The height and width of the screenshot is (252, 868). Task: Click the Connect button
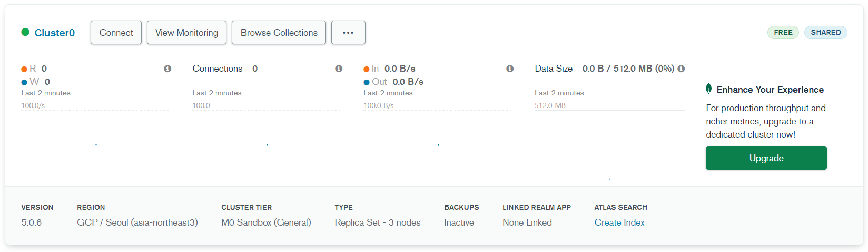[116, 33]
